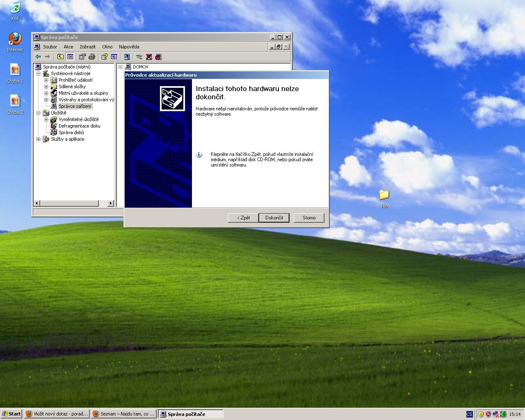Open the Okno menu
This screenshot has height=420, width=525.
(x=107, y=47)
